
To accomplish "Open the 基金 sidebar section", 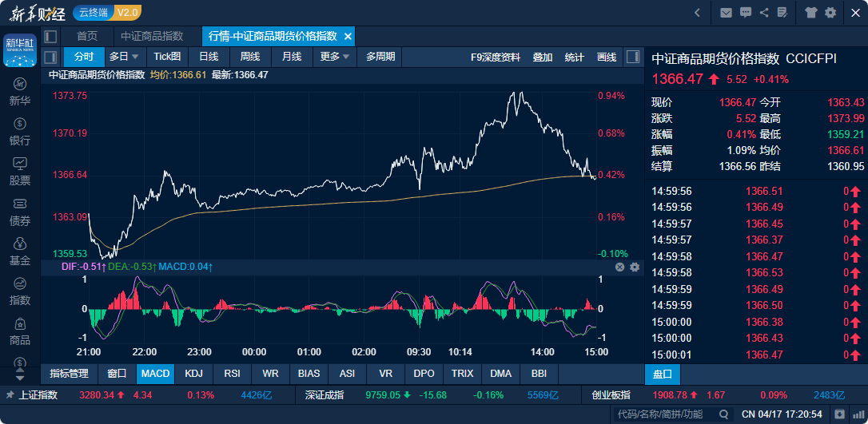I will 20,252.
